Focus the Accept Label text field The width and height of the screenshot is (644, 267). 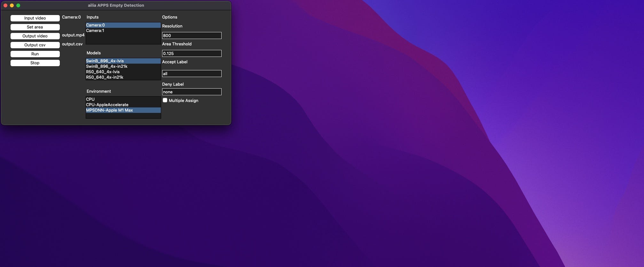pyautogui.click(x=192, y=74)
